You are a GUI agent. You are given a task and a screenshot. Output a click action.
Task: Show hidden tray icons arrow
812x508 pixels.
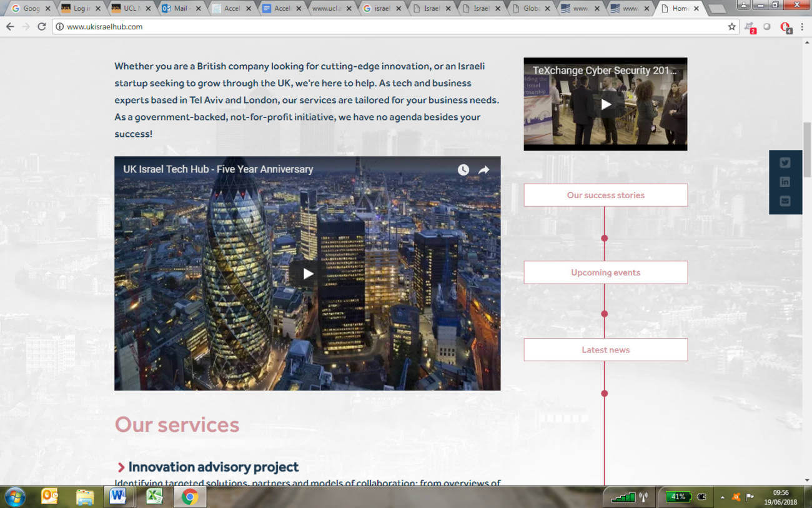723,497
